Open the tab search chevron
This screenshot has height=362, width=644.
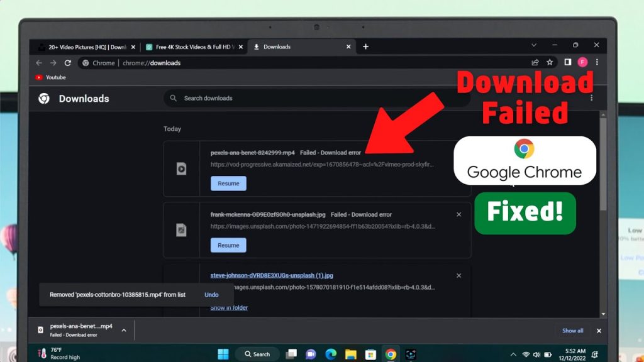point(534,46)
